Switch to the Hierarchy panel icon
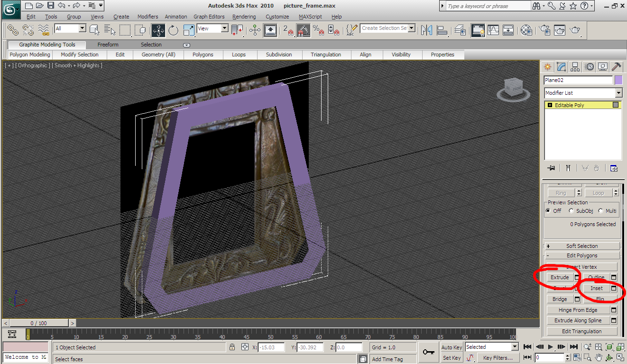 575,66
